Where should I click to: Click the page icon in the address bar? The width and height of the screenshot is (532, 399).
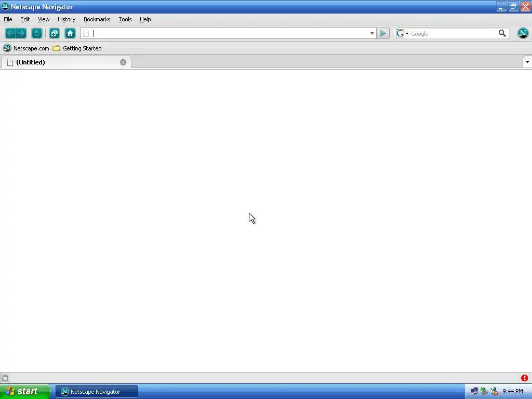86,33
